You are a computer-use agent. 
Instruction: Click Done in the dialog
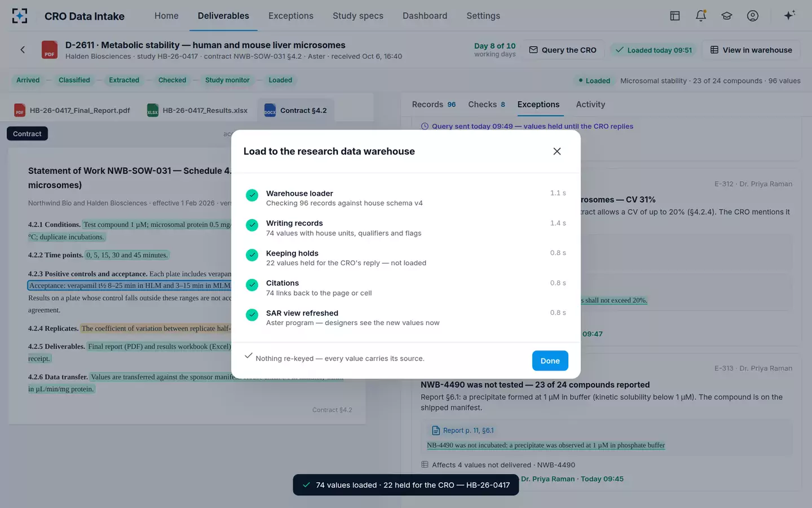(550, 361)
